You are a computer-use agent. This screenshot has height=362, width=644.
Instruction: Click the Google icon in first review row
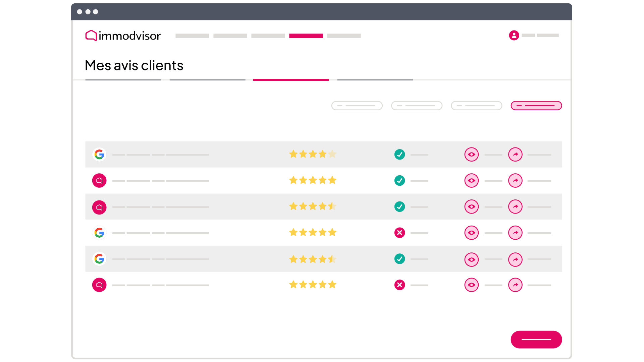coord(99,155)
